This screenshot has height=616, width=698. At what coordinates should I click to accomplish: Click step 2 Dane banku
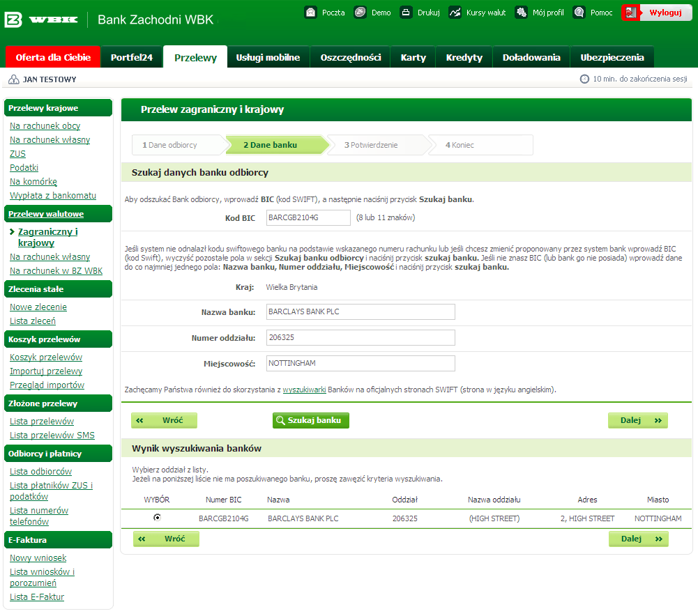tap(277, 145)
